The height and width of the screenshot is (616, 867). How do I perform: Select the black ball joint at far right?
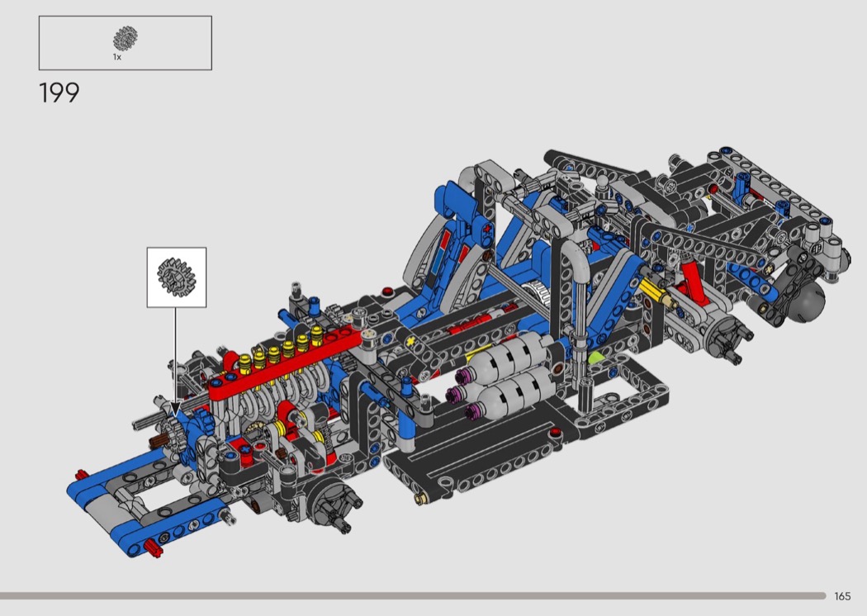click(805, 298)
